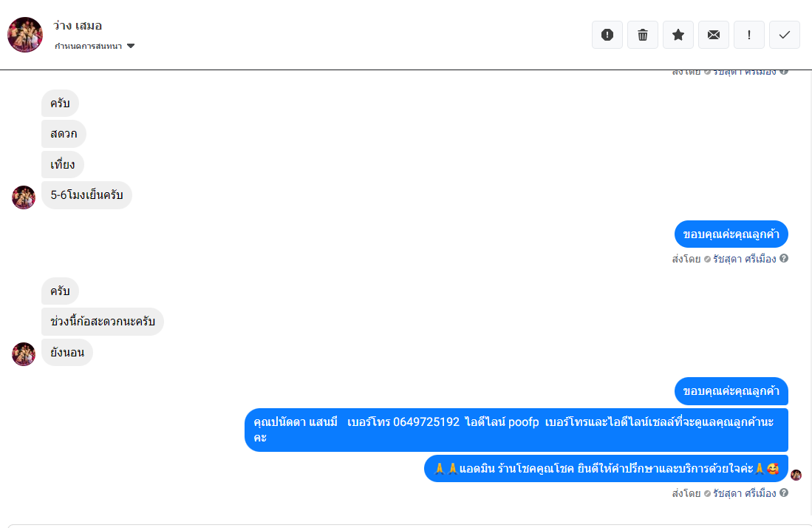Click avatar beside ยังนอน message
Screen dimensions: 812x528
point(24,354)
